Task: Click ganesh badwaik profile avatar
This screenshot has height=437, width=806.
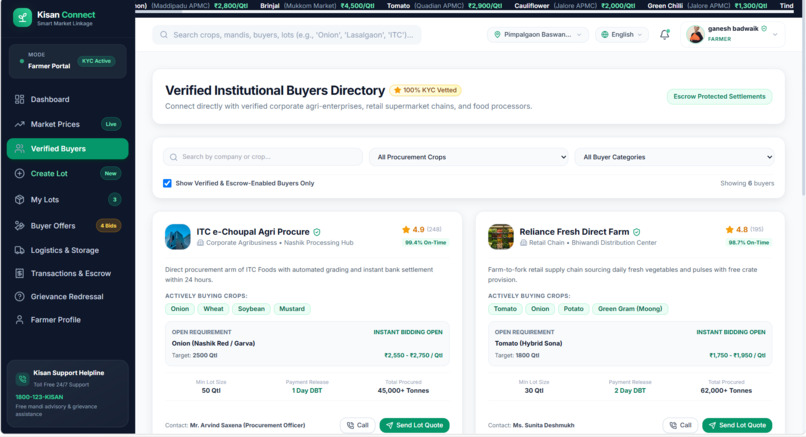Action: click(x=695, y=34)
